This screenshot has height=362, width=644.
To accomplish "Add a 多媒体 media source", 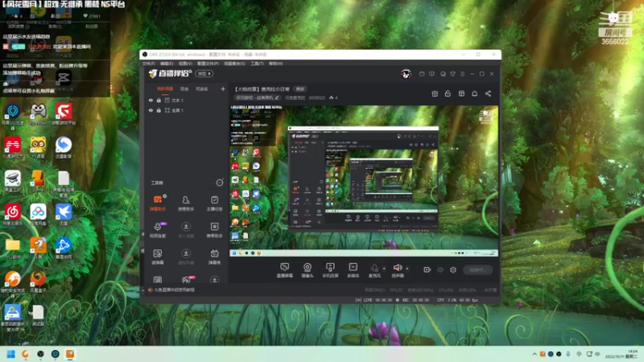I will pyautogui.click(x=353, y=270).
